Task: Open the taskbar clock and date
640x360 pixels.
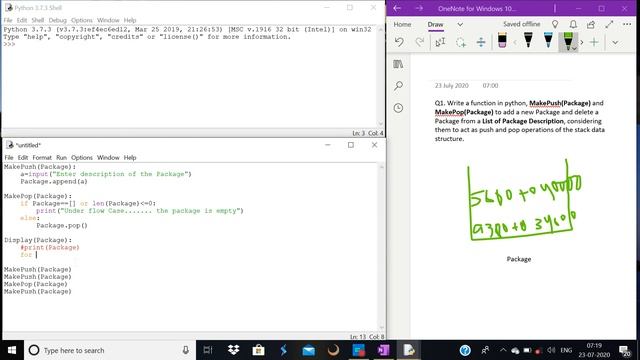Action: click(594, 350)
